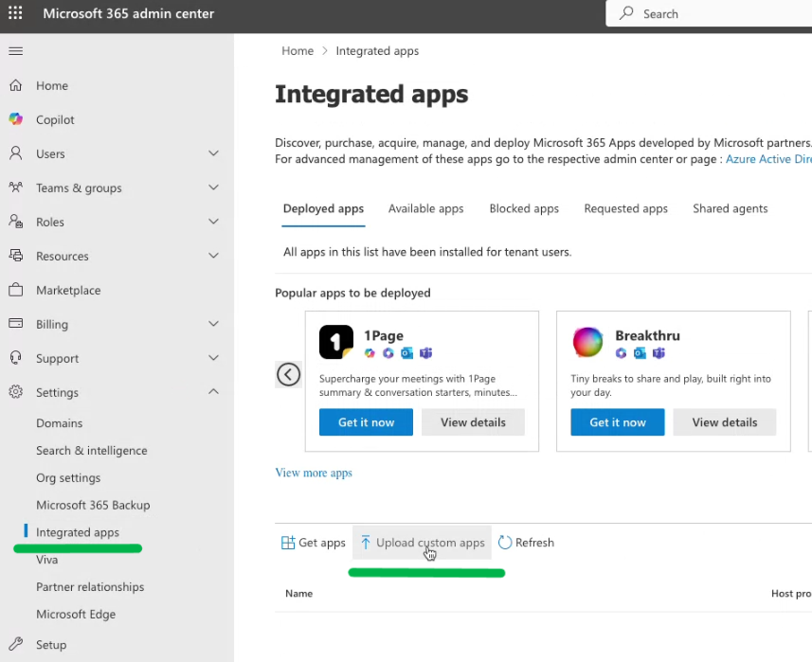
Task: Click the Copilot icon under 1Page
Action: (370, 353)
